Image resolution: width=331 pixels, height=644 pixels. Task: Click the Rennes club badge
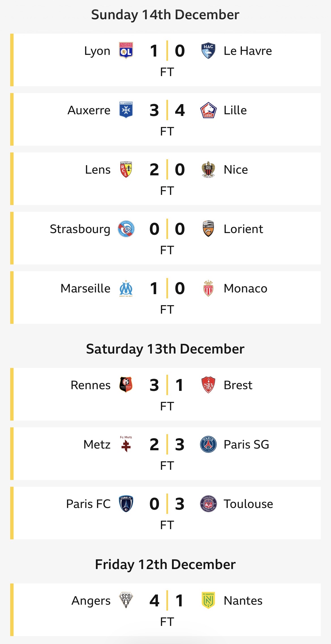point(126,385)
